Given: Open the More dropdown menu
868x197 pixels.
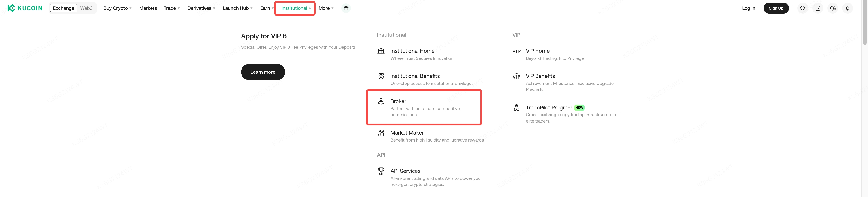Looking at the screenshot, I should click(x=326, y=8).
